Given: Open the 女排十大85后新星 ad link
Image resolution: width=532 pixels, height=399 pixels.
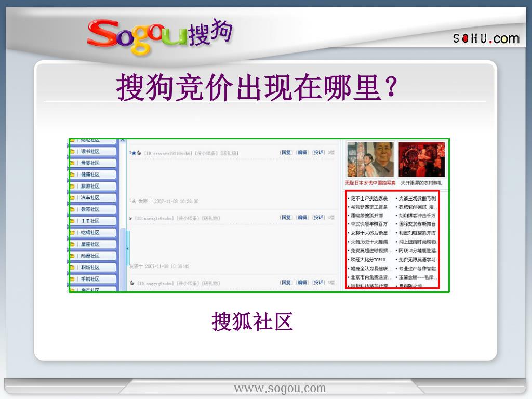Looking at the screenshot, I should coord(369,233).
